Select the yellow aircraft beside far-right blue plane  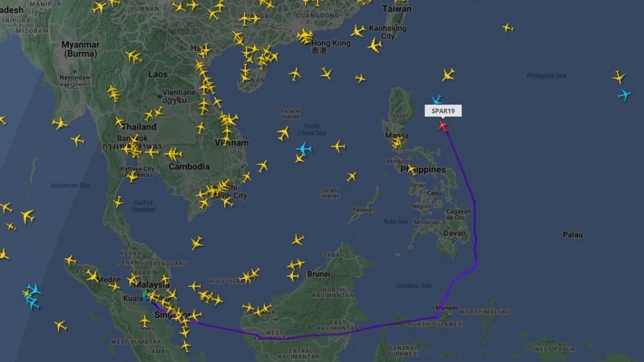point(618,77)
